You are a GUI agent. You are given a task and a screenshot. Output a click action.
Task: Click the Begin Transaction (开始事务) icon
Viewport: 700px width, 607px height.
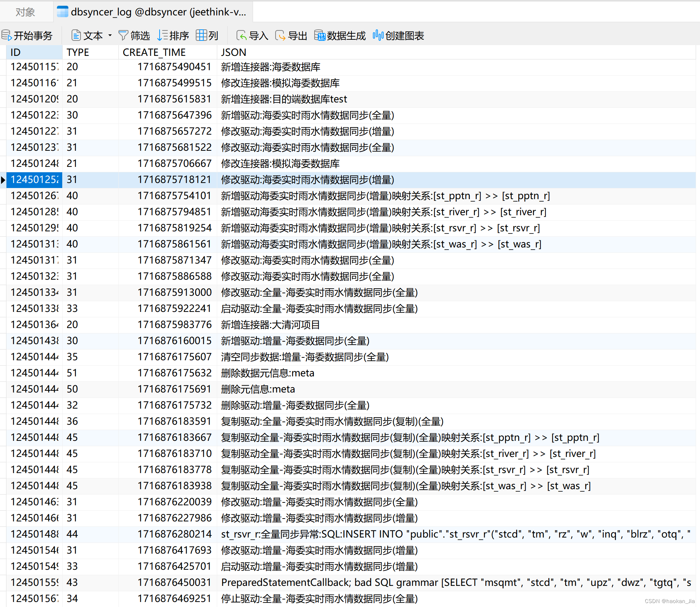coord(7,35)
